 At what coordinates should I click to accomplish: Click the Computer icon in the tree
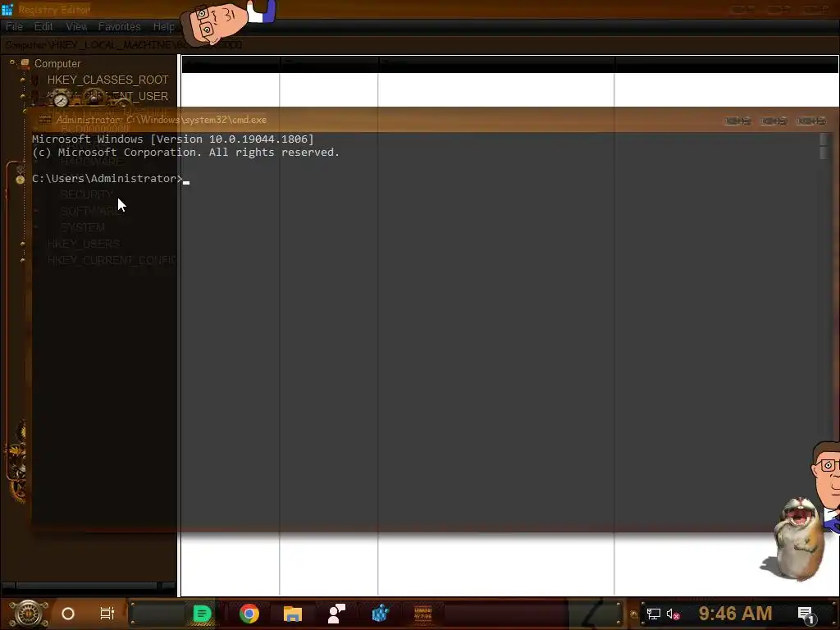[25, 63]
